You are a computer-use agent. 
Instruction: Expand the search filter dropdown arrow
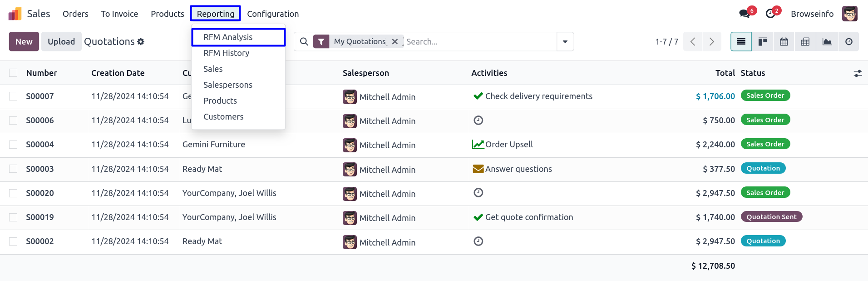pyautogui.click(x=565, y=42)
